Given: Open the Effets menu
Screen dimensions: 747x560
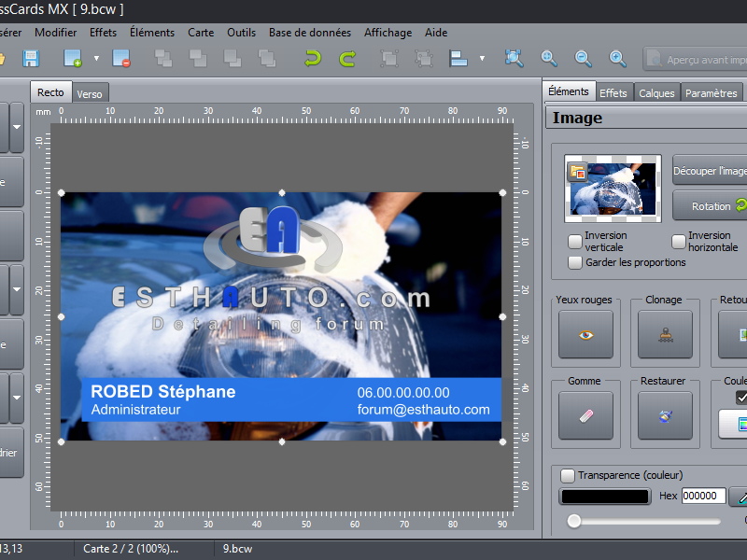Looking at the screenshot, I should coord(103,33).
